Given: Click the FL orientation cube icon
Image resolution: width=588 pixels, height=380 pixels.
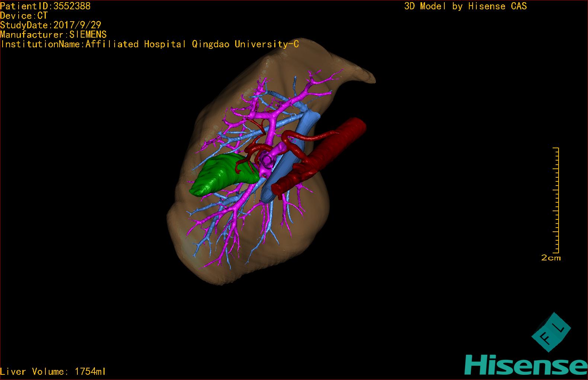Looking at the screenshot, I should [x=551, y=332].
